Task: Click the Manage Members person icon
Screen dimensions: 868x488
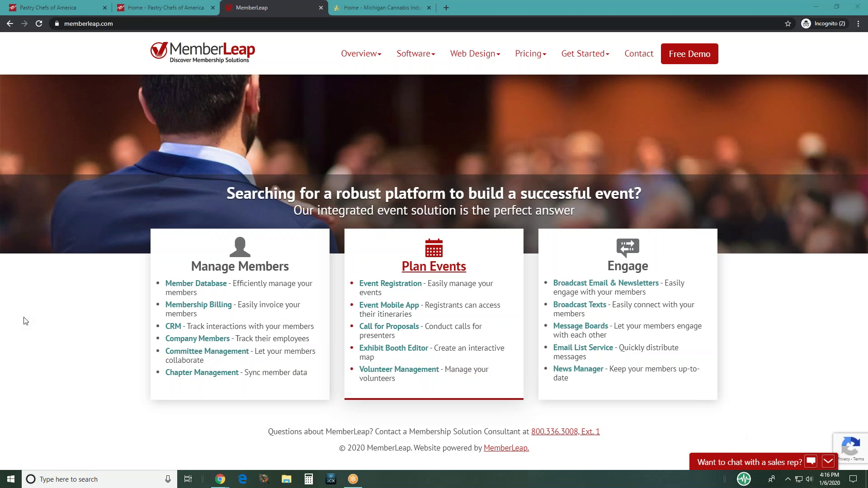Action: tap(240, 247)
